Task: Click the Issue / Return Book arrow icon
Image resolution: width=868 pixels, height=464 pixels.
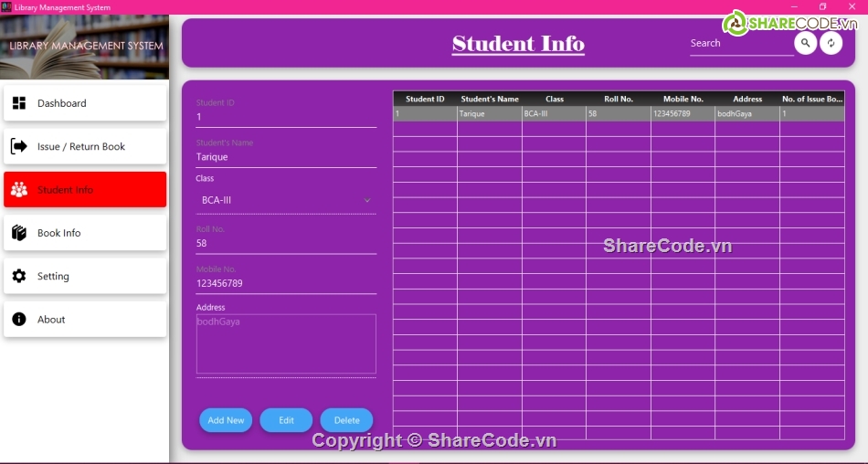Action: click(x=19, y=146)
